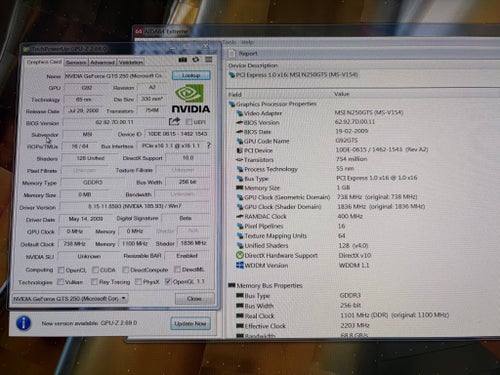Click the Lookup button
The image size is (500, 375).
click(191, 75)
